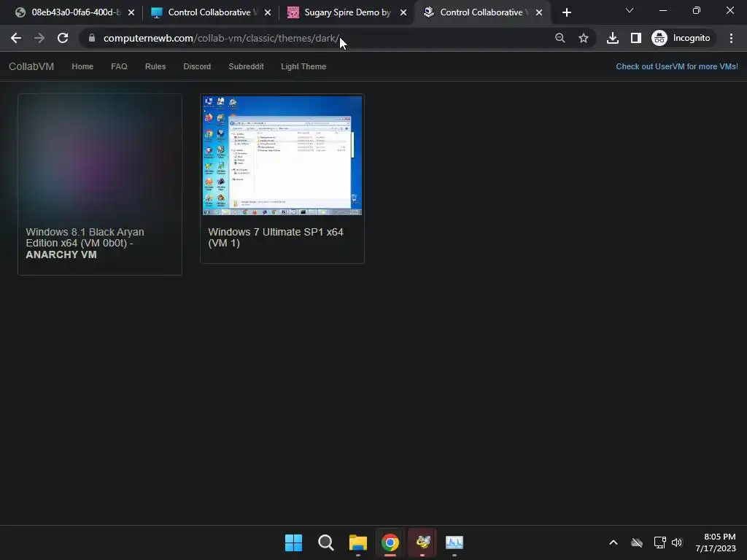This screenshot has height=560, width=747.
Task: Click Check out UserVM for more VMs link
Action: [x=676, y=66]
